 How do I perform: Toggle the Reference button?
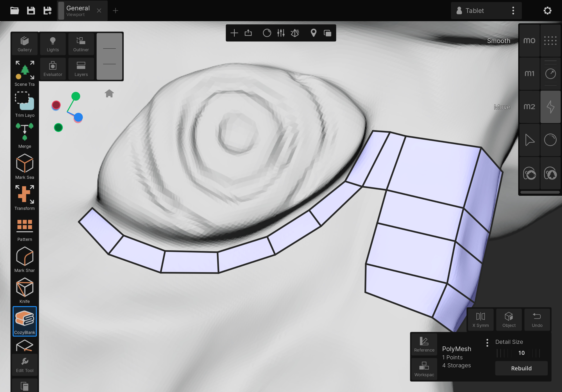pos(424,344)
